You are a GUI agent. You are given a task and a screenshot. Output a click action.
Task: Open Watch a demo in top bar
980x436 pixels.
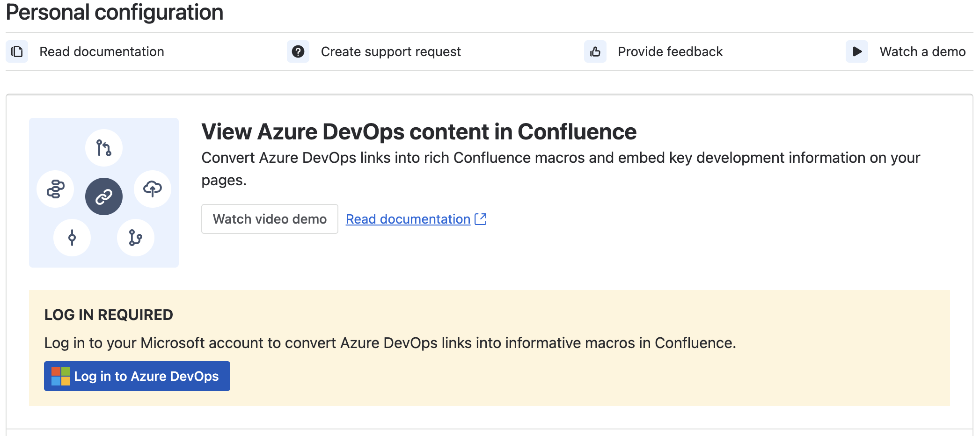[x=922, y=51]
